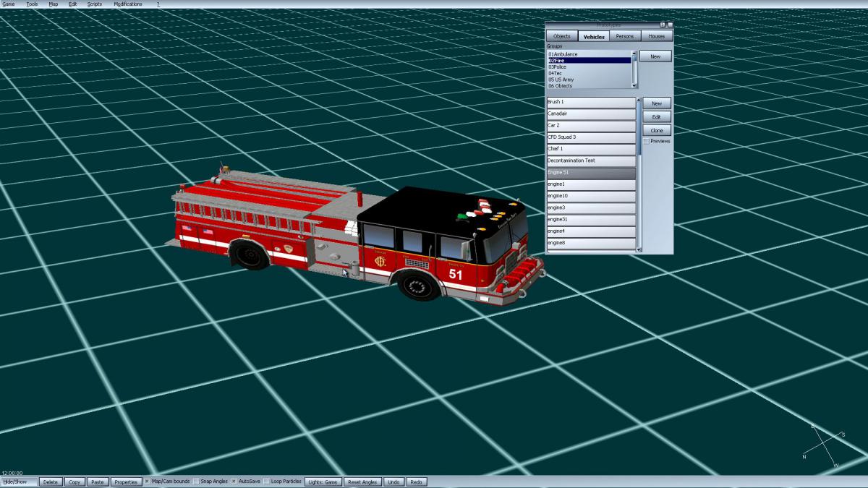Click the prototype list scroll down arrow
This screenshot has height=488, width=868.
point(639,249)
